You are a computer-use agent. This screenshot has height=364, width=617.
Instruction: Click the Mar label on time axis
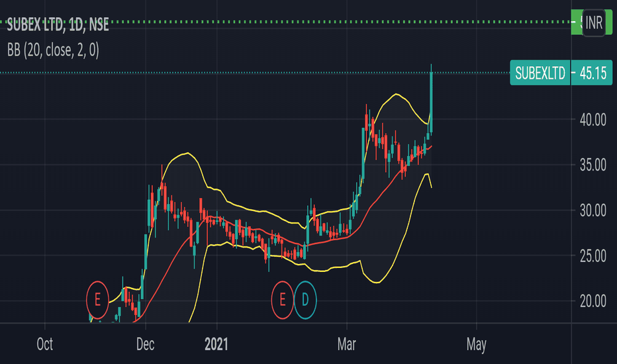[347, 344]
